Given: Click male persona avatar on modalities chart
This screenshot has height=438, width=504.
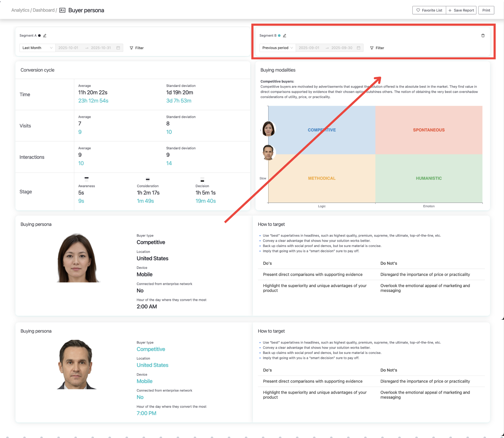Looking at the screenshot, I should (268, 152).
